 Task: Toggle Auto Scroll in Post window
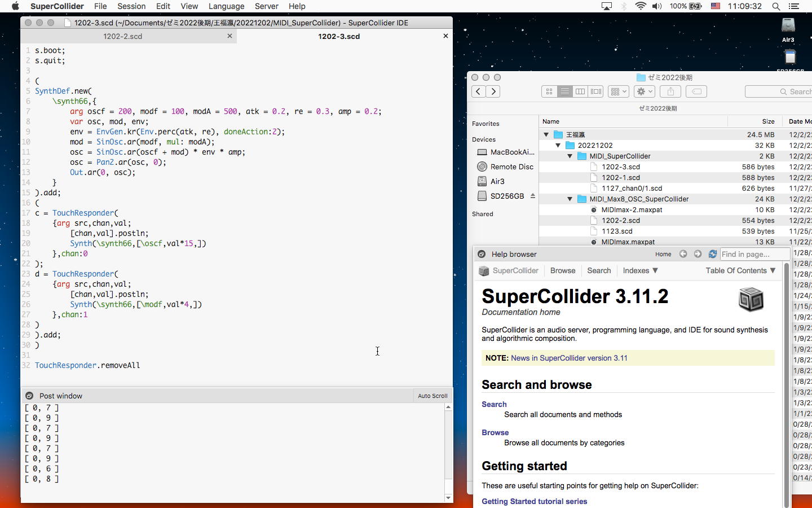[433, 396]
